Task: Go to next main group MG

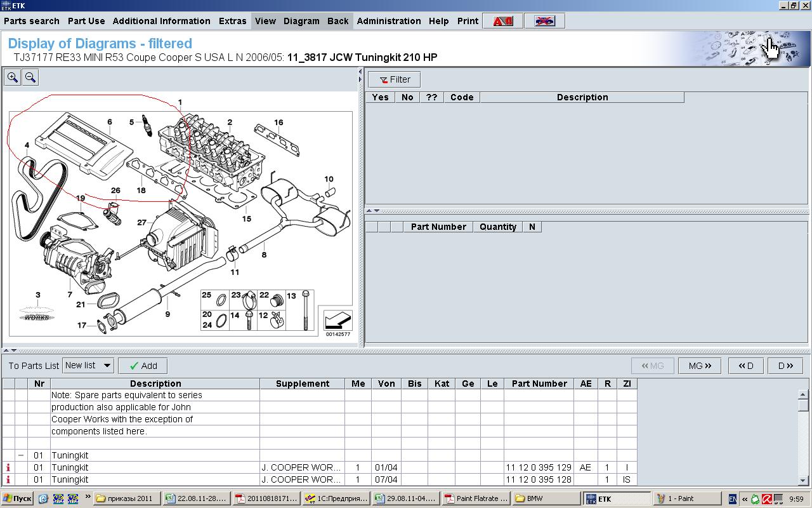Action: (700, 366)
